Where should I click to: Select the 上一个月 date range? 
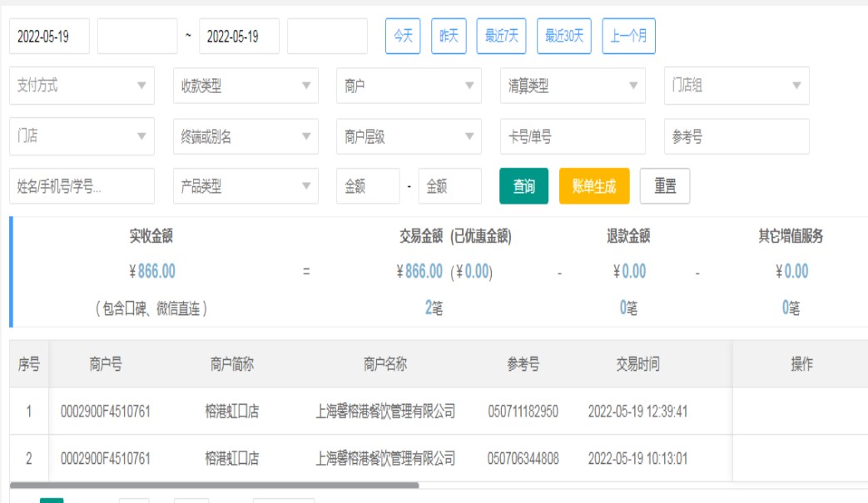point(628,37)
